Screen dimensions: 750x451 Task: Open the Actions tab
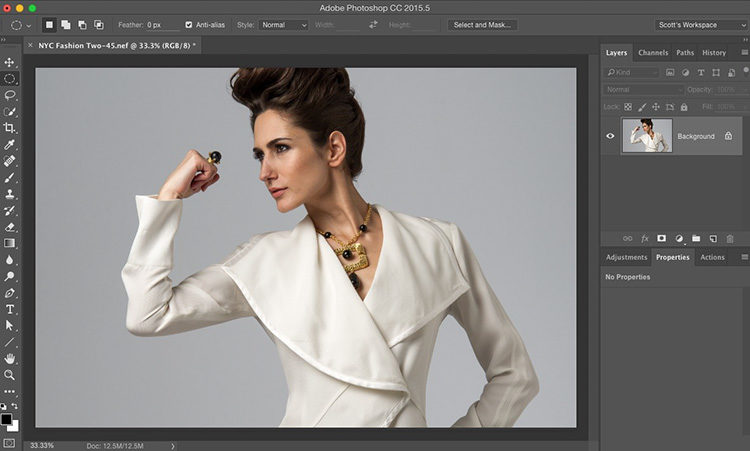pos(712,257)
